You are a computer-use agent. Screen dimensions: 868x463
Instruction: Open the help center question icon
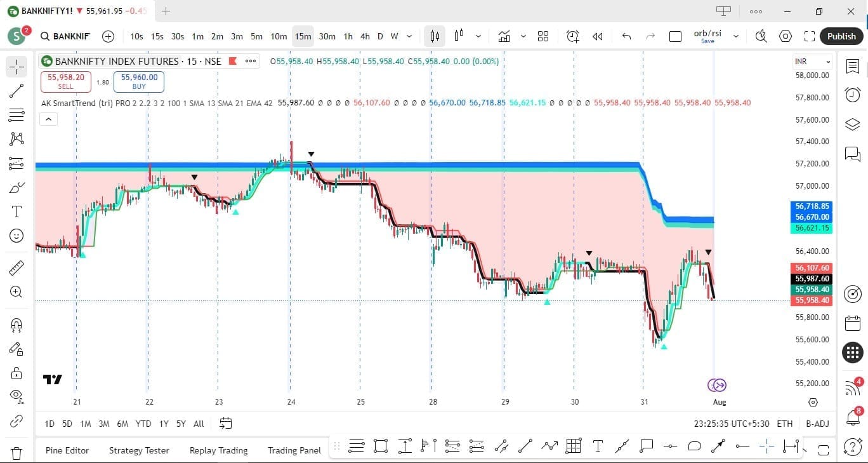point(853,446)
